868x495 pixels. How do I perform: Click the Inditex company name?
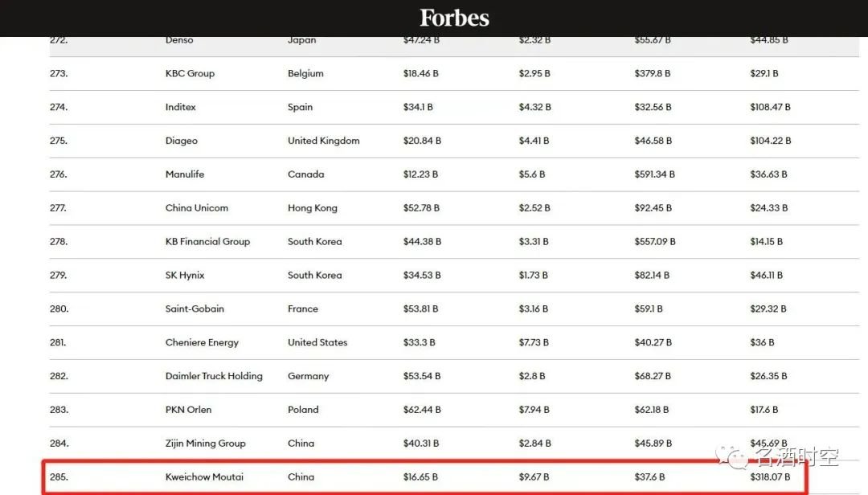pyautogui.click(x=181, y=107)
